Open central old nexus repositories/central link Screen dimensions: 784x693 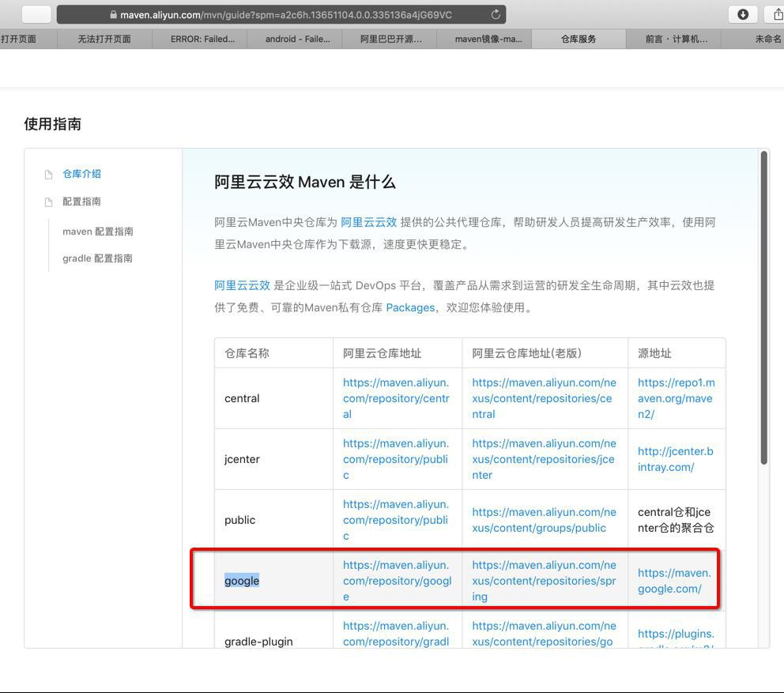tap(544, 398)
